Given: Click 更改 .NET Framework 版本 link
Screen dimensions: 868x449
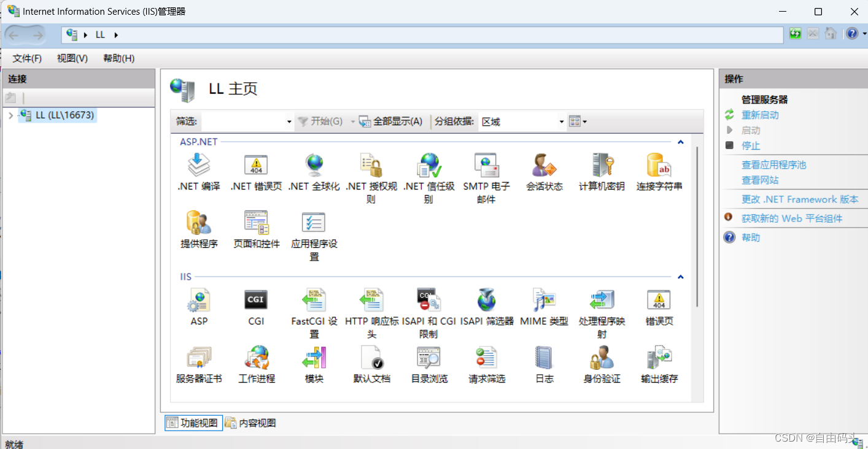Looking at the screenshot, I should click(x=800, y=199).
